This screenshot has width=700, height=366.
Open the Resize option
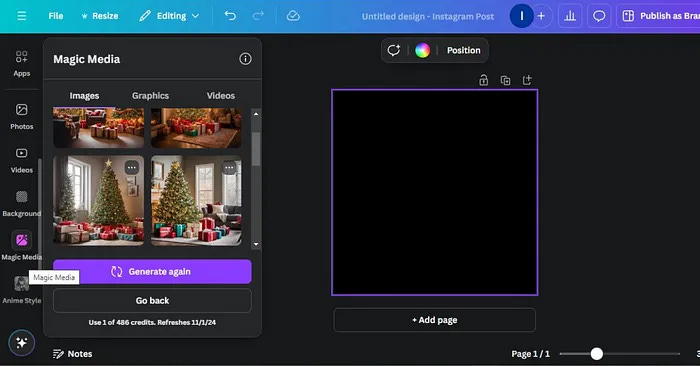pyautogui.click(x=100, y=16)
